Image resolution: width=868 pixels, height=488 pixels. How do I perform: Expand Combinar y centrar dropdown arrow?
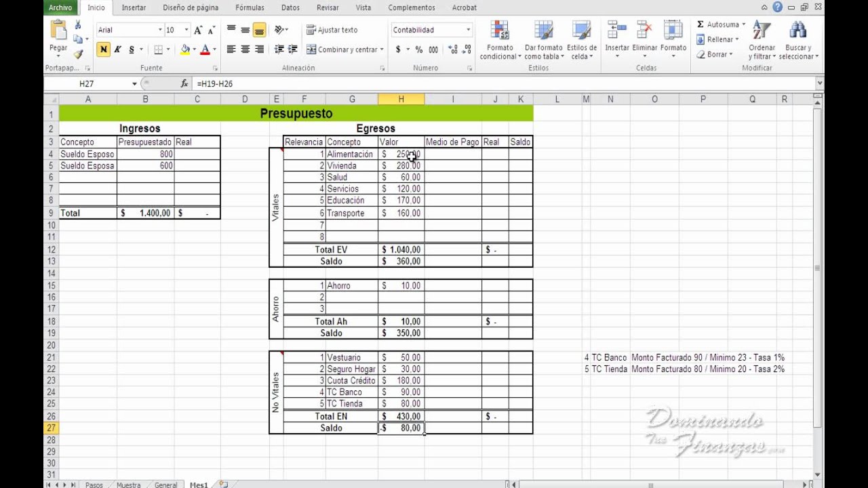pos(382,49)
